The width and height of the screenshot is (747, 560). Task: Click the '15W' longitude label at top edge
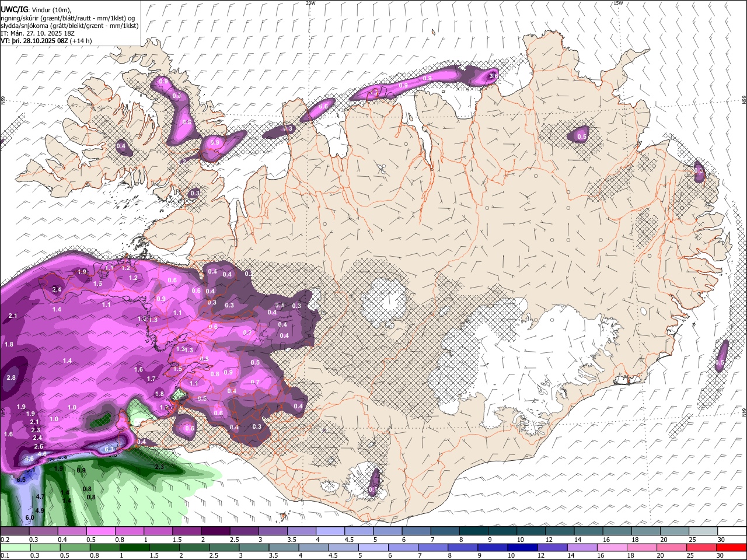click(618, 3)
